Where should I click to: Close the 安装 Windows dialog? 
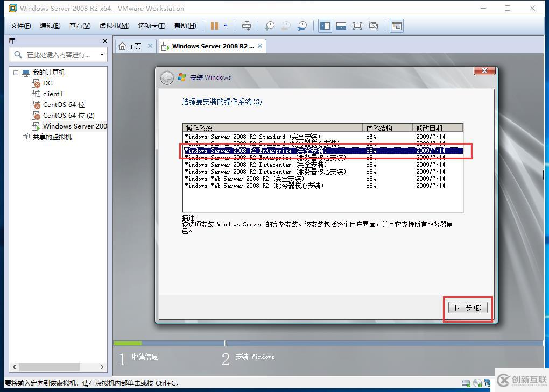tap(484, 70)
